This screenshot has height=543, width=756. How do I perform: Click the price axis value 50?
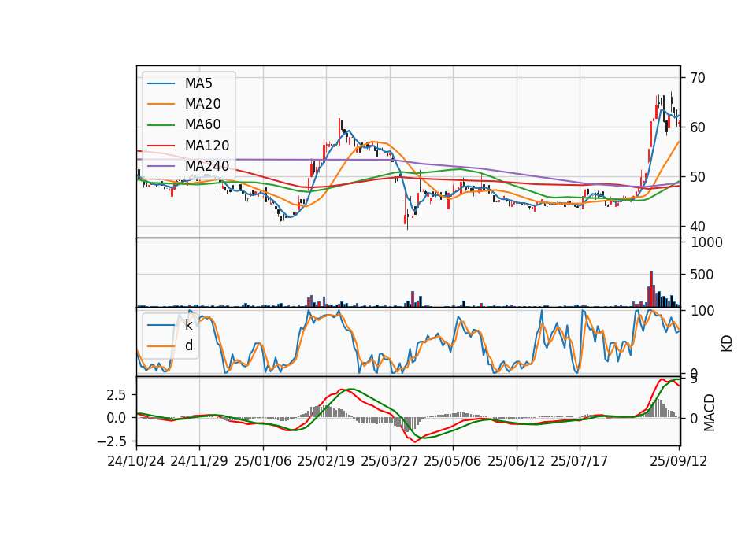pos(698,177)
